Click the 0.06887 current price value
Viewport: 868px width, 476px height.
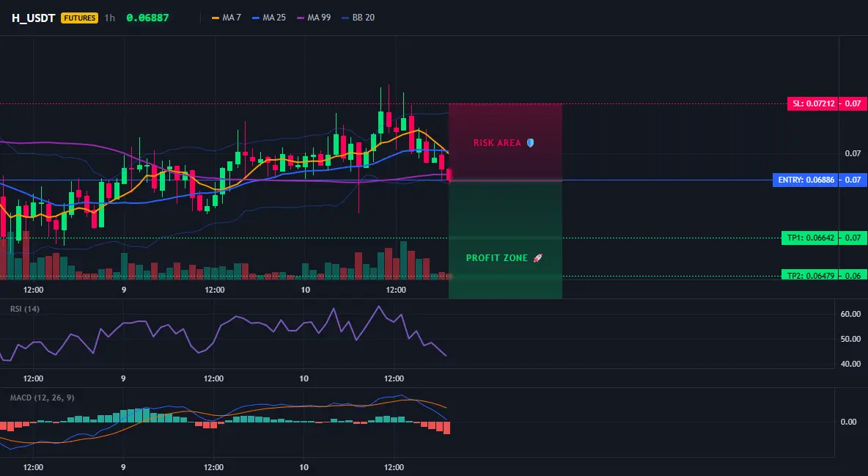[147, 18]
